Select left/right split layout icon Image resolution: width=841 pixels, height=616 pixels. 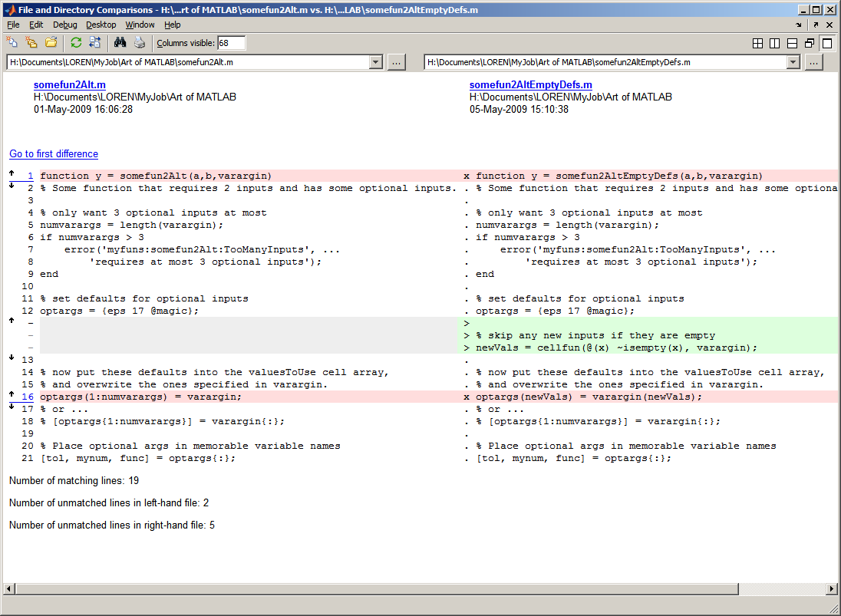[x=774, y=44]
